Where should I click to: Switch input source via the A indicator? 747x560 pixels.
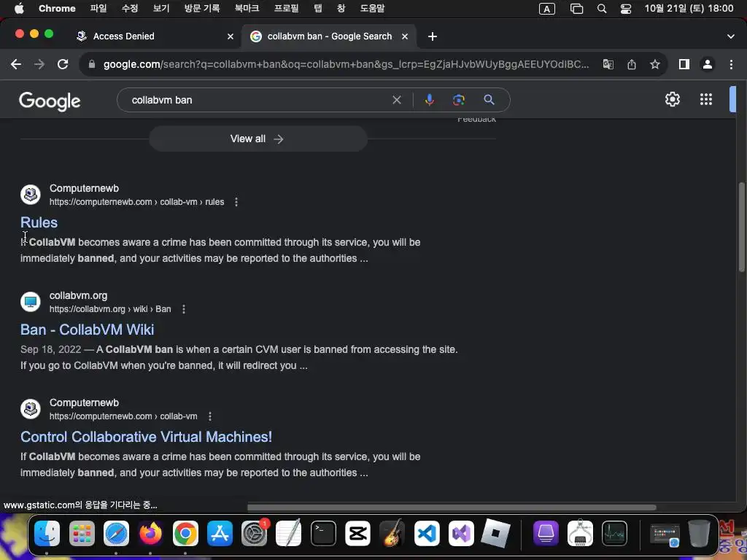click(x=547, y=8)
